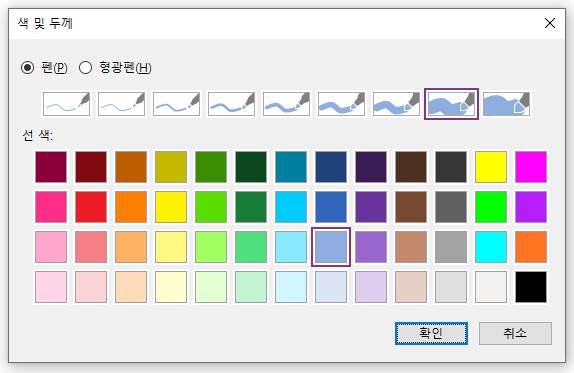
Task: Pick the salmon swatch in third row
Action: pyautogui.click(x=91, y=247)
